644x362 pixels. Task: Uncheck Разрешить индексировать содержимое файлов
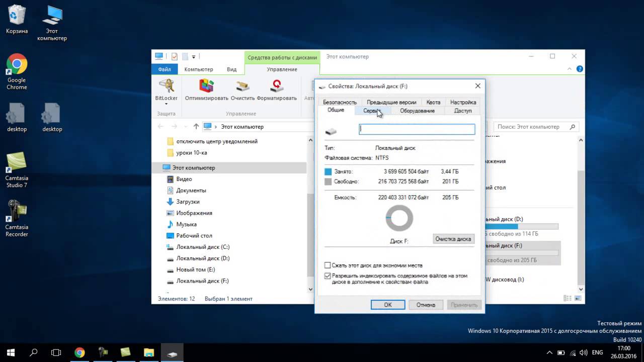click(328, 276)
